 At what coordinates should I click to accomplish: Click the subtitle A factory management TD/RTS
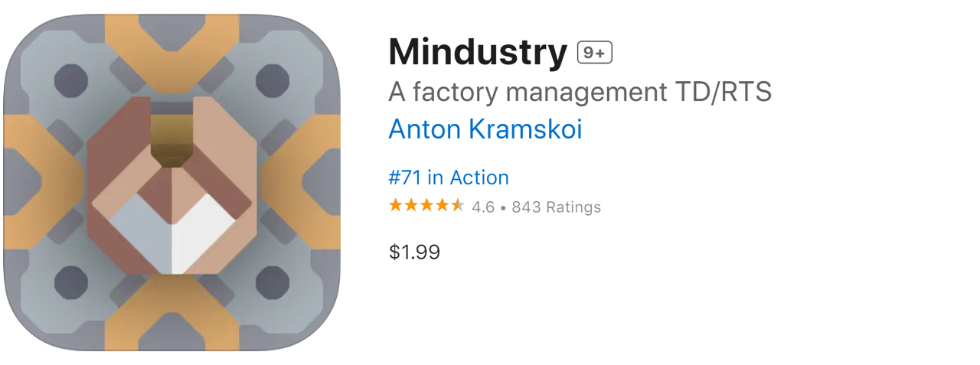[580, 92]
